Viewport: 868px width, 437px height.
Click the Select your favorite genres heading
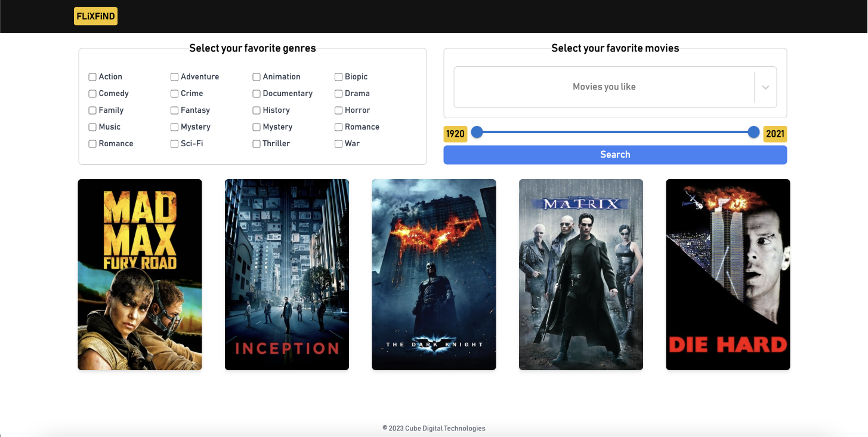point(252,48)
